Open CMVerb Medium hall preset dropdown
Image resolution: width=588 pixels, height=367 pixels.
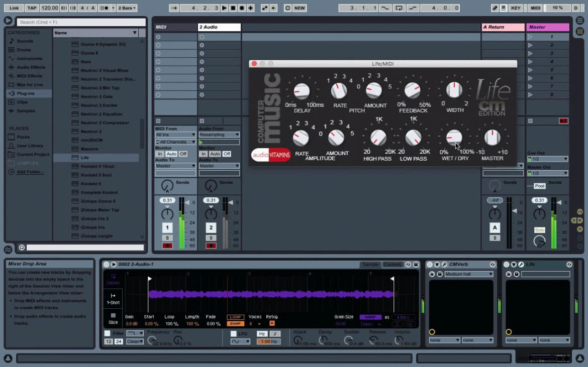pos(469,274)
